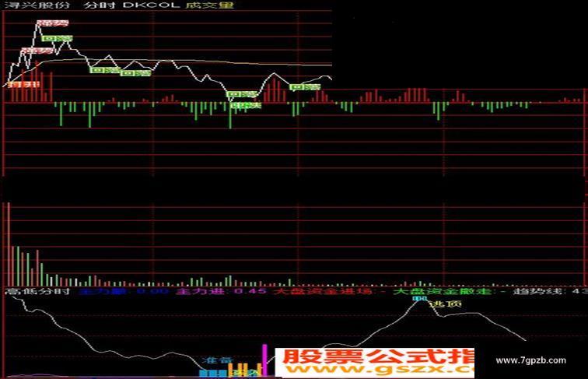Select the red label at the chart open
The width and height of the screenshot is (588, 379).
coord(24,84)
